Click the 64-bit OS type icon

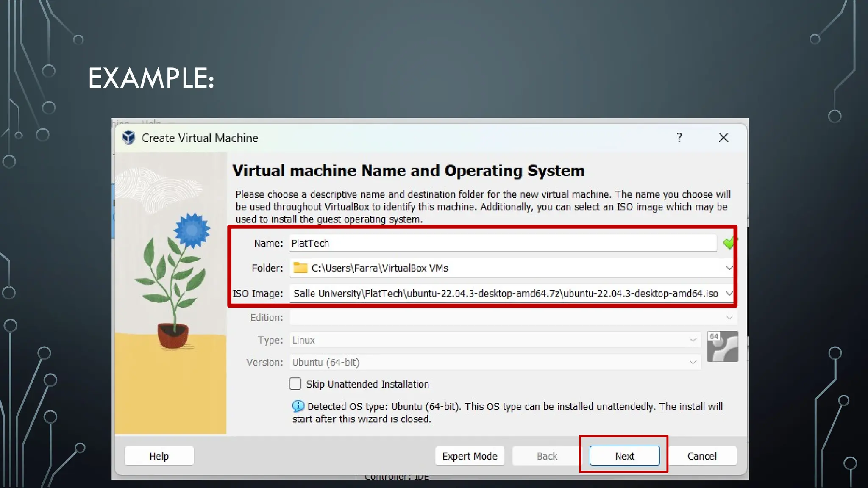(723, 347)
